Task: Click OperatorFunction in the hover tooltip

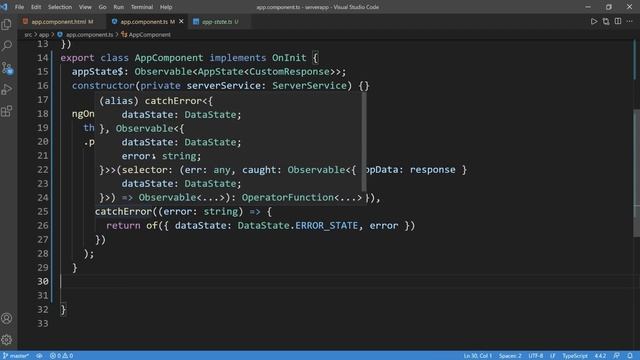Action: (287, 198)
